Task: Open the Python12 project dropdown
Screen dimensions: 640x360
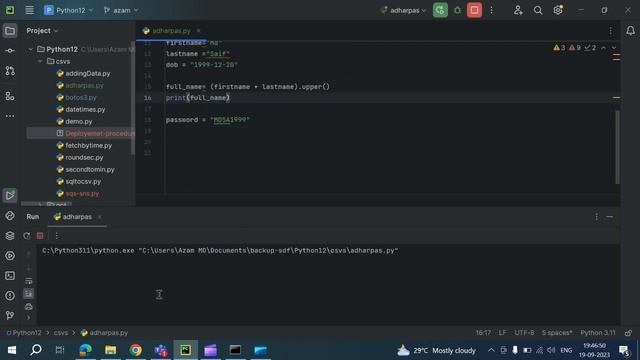Action: (69, 10)
